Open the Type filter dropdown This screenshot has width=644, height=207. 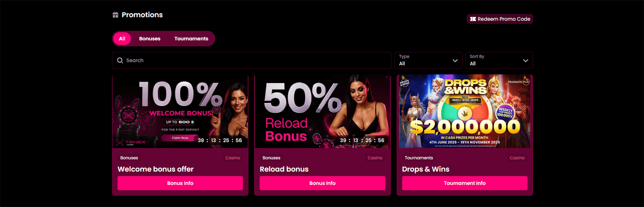point(428,60)
